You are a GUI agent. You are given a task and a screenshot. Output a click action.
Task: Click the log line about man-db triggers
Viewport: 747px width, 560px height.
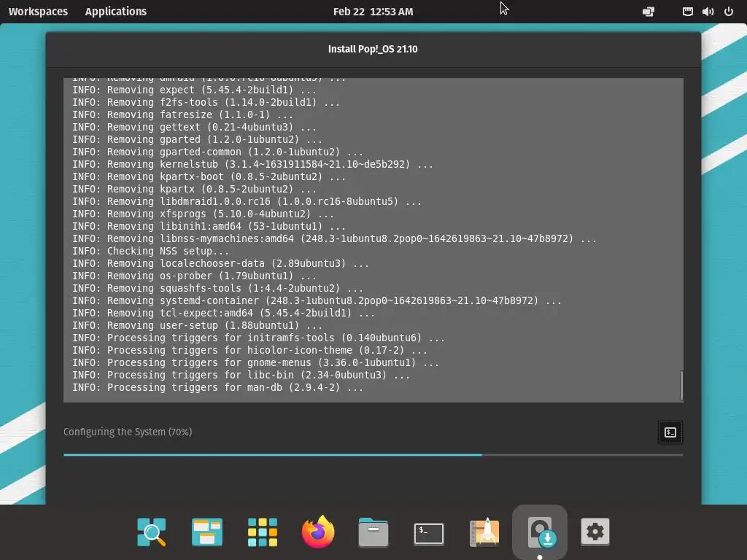point(217,387)
